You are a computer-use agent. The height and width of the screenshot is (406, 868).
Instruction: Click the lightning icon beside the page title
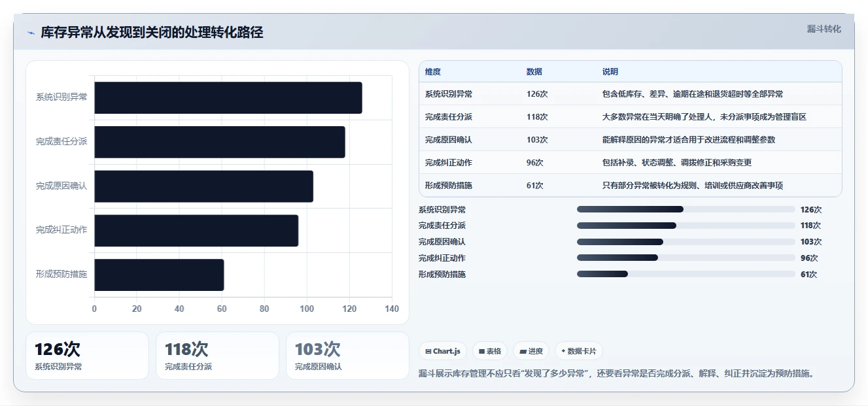31,33
